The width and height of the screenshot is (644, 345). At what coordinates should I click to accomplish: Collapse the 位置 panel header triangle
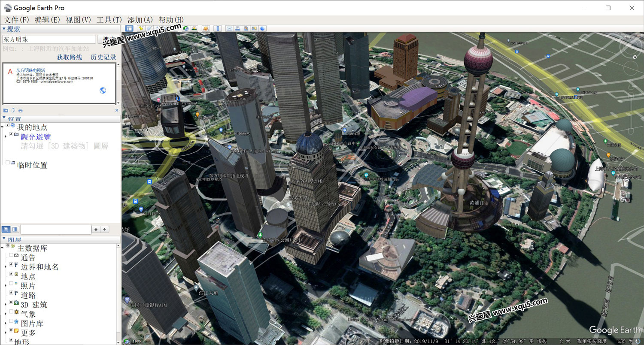(x=4, y=118)
